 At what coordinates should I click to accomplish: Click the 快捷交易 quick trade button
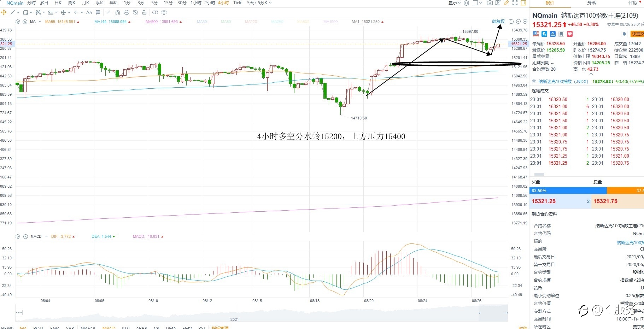pos(637,34)
